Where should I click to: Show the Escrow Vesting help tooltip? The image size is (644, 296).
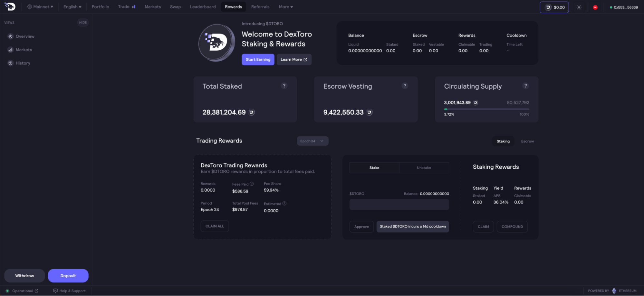click(405, 86)
